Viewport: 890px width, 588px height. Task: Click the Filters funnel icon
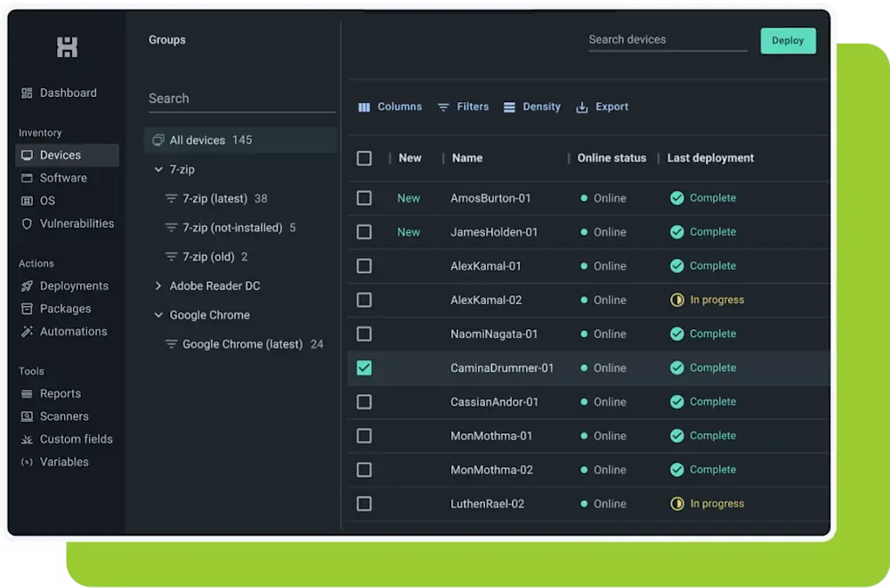point(443,107)
